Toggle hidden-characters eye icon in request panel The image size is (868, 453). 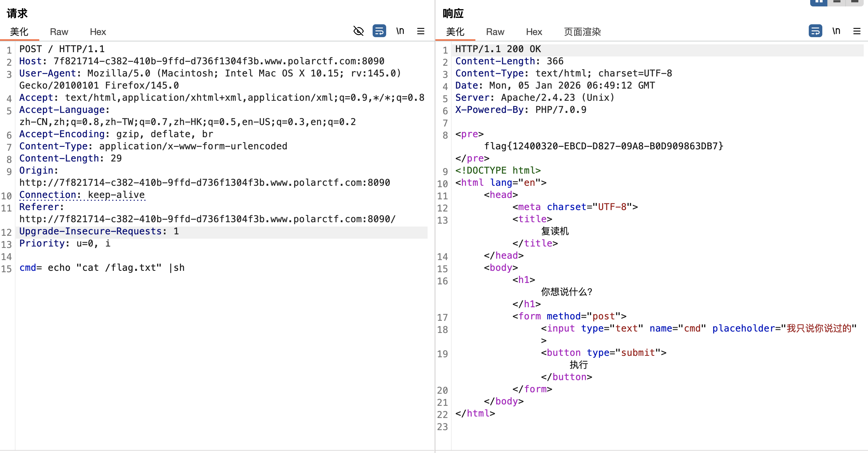tap(358, 31)
